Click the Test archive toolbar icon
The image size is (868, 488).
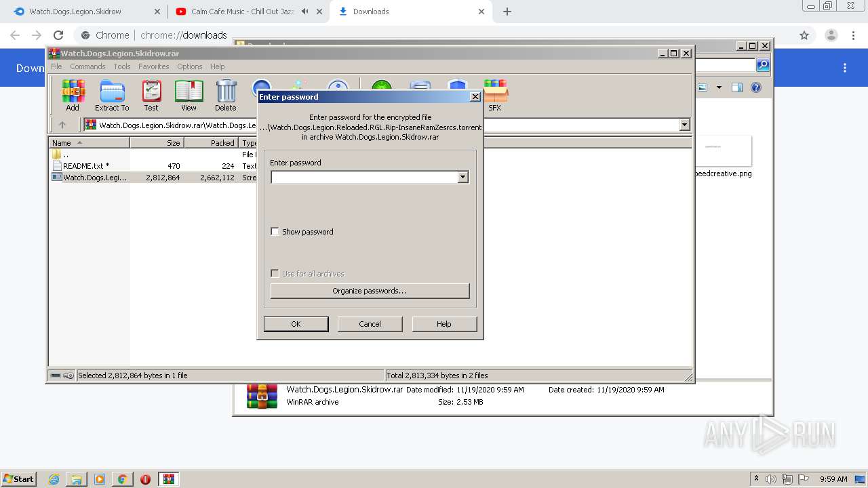tap(151, 95)
